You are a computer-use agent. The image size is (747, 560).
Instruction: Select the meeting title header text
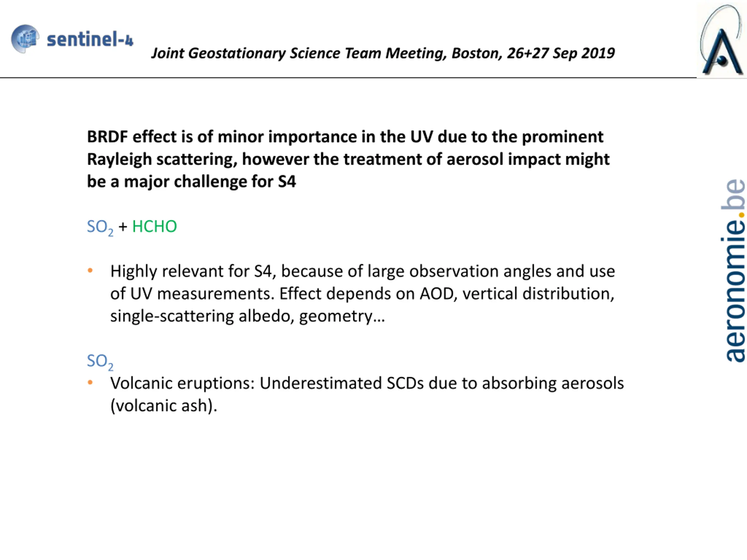tap(383, 53)
